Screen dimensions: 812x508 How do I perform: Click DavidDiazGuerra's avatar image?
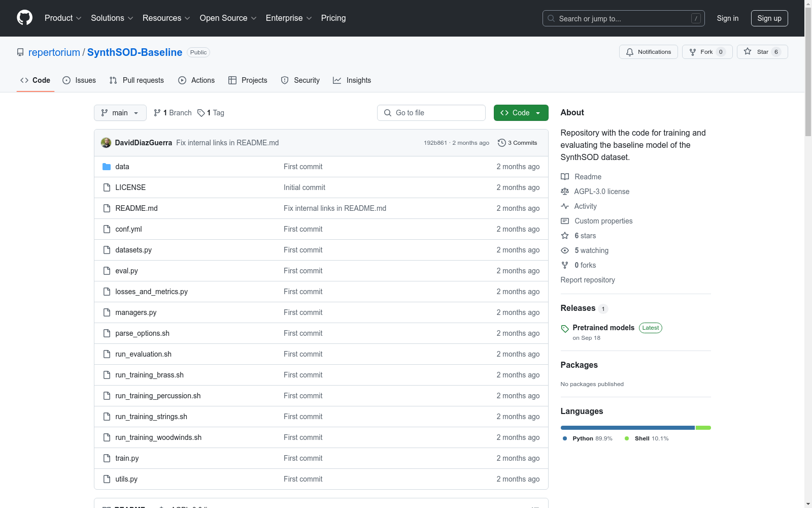pyautogui.click(x=106, y=143)
